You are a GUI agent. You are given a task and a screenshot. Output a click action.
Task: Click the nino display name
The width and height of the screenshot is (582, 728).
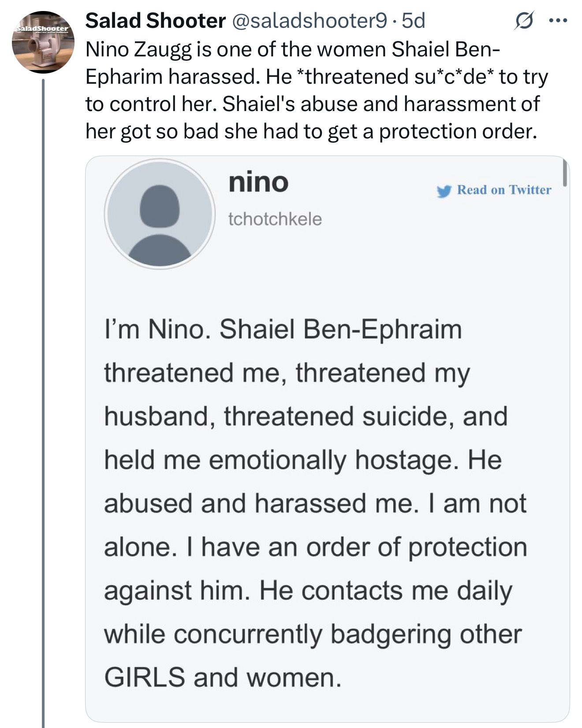point(258,182)
